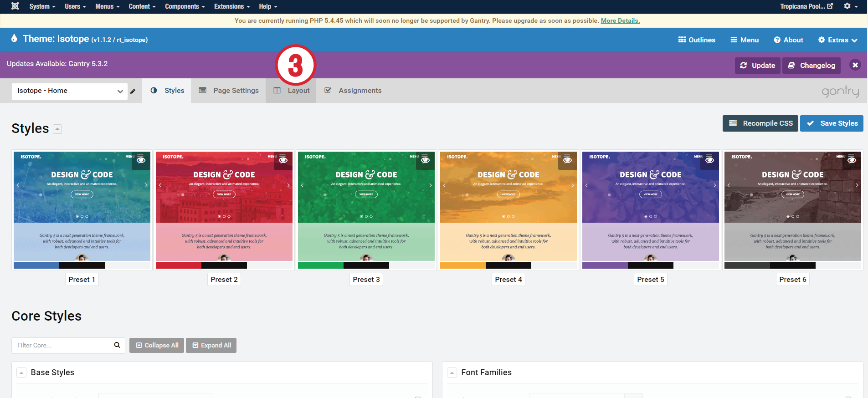Viewport: 868px width, 398px height.
Task: Dismiss the updates available banner
Action: (x=855, y=65)
